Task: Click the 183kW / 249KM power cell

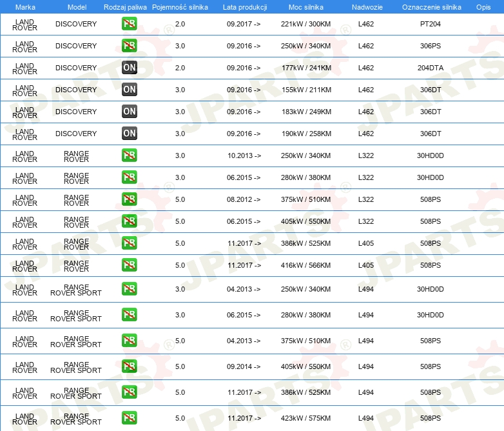Action: 306,112
